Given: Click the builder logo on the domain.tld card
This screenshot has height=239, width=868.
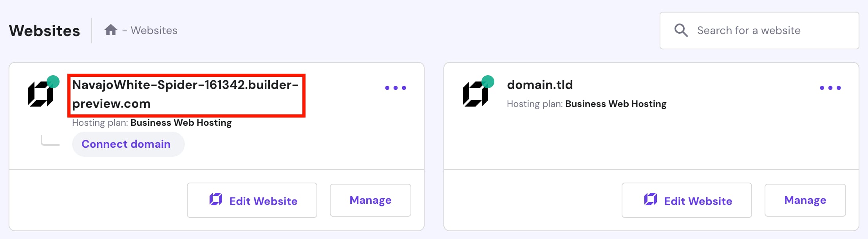Looking at the screenshot, I should 475,94.
